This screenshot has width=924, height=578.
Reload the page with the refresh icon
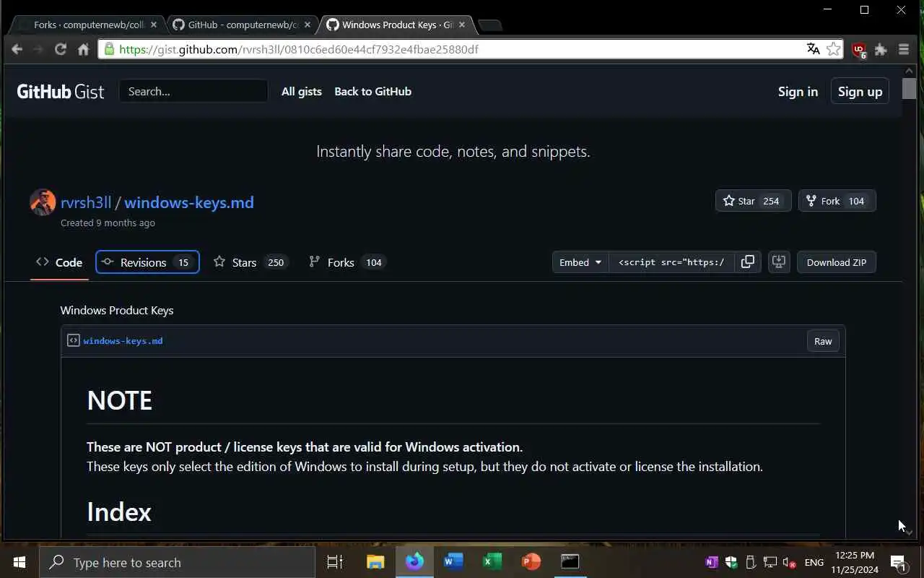coord(61,49)
